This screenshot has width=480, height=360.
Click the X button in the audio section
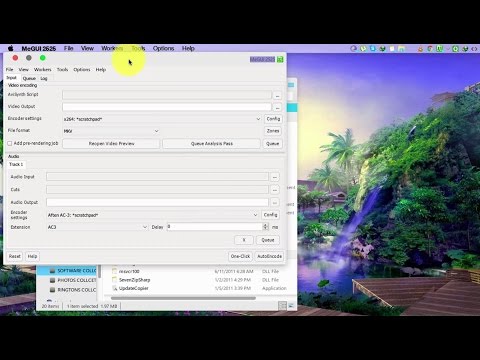point(244,240)
